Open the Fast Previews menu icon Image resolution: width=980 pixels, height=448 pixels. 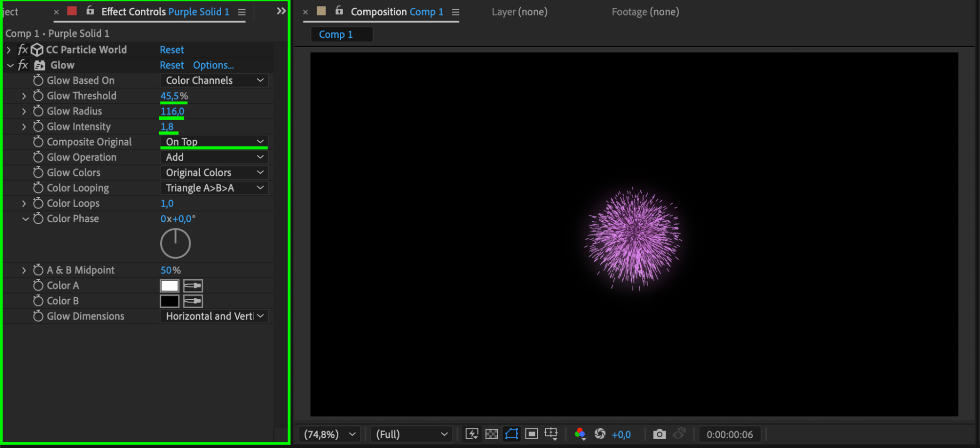coord(472,434)
